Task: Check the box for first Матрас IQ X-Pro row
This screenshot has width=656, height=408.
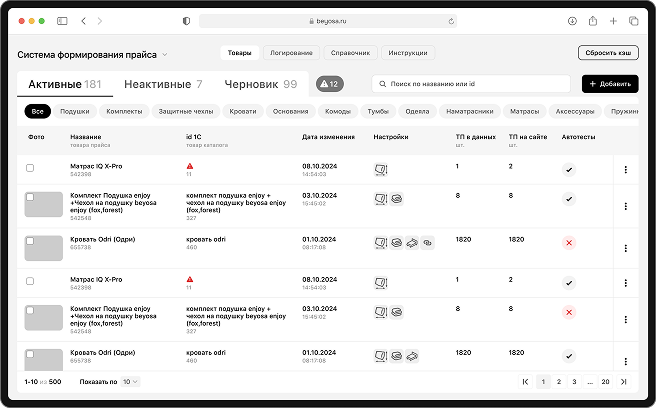Action: [x=30, y=168]
